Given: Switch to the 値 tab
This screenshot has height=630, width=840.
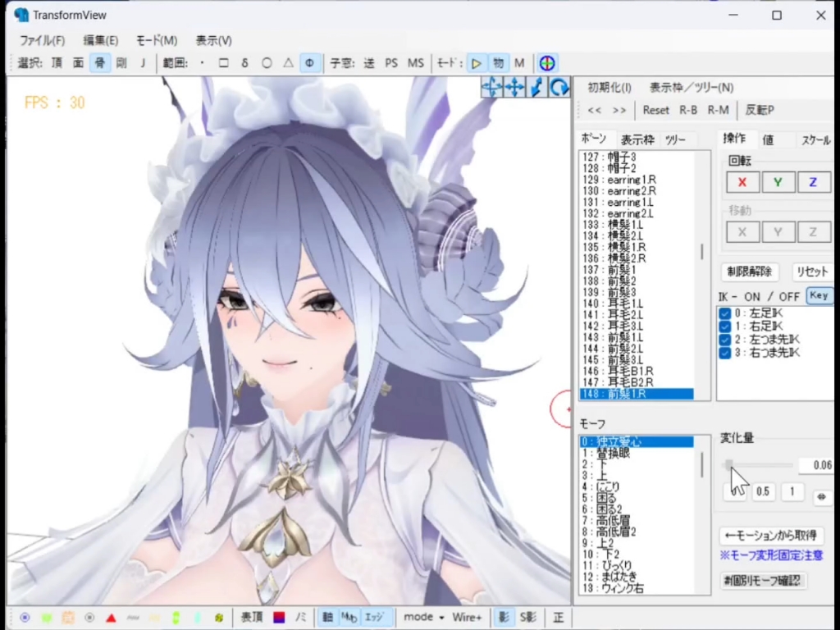Looking at the screenshot, I should (768, 139).
